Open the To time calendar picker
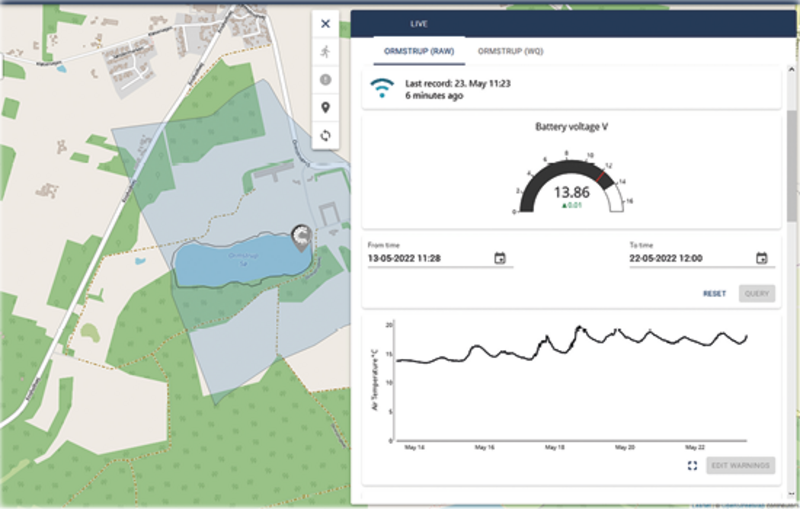800x509 pixels. point(761,258)
